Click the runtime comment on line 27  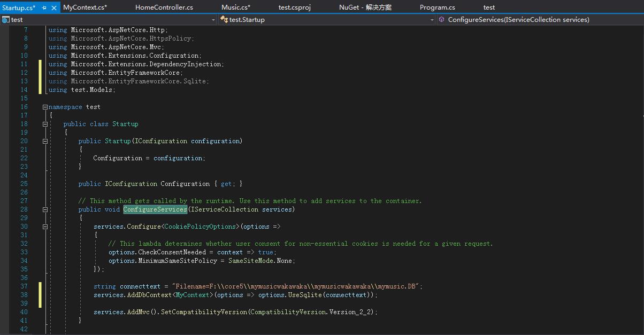click(x=250, y=201)
